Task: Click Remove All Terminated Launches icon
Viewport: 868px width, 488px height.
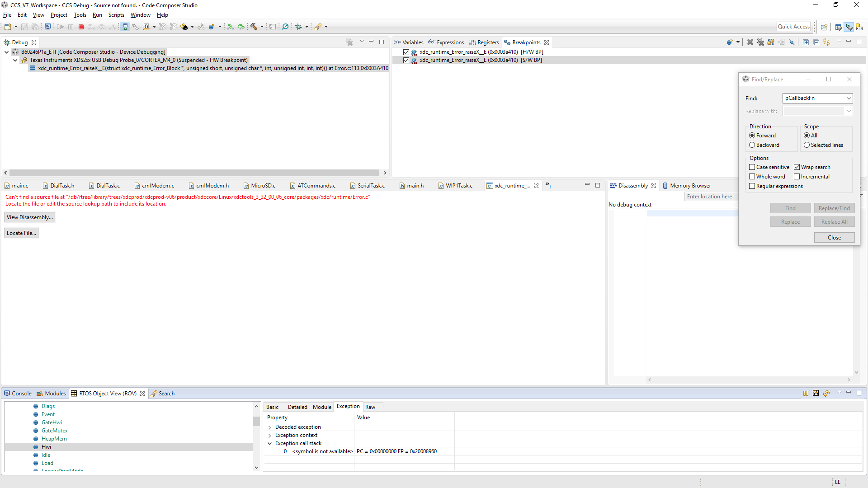Action: [349, 42]
